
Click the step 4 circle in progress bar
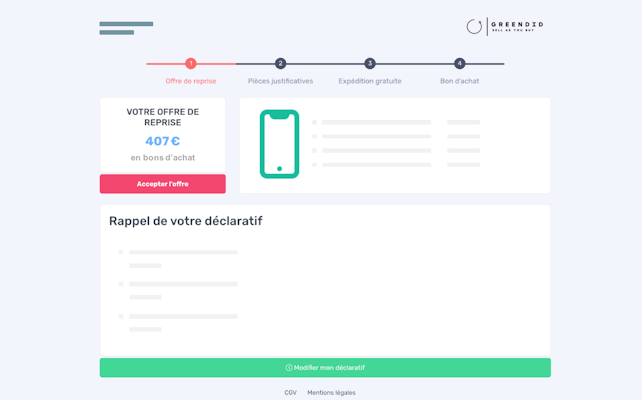tap(460, 64)
